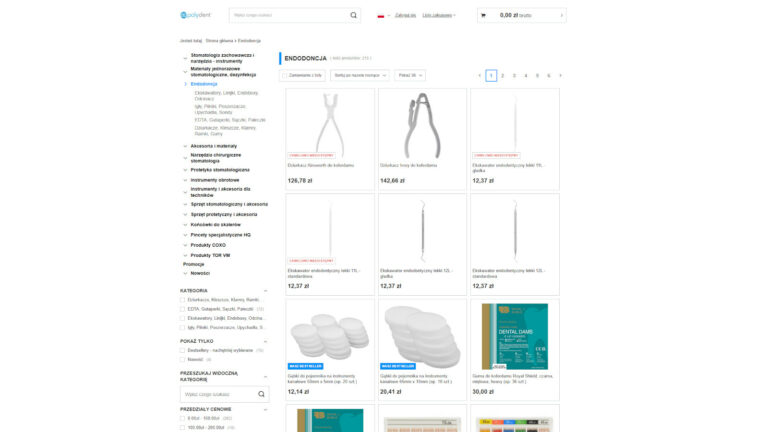Viewport: 768px width, 432px height.
Task: Enable the Bestsellery filter checkbox
Action: pyautogui.click(x=183, y=350)
